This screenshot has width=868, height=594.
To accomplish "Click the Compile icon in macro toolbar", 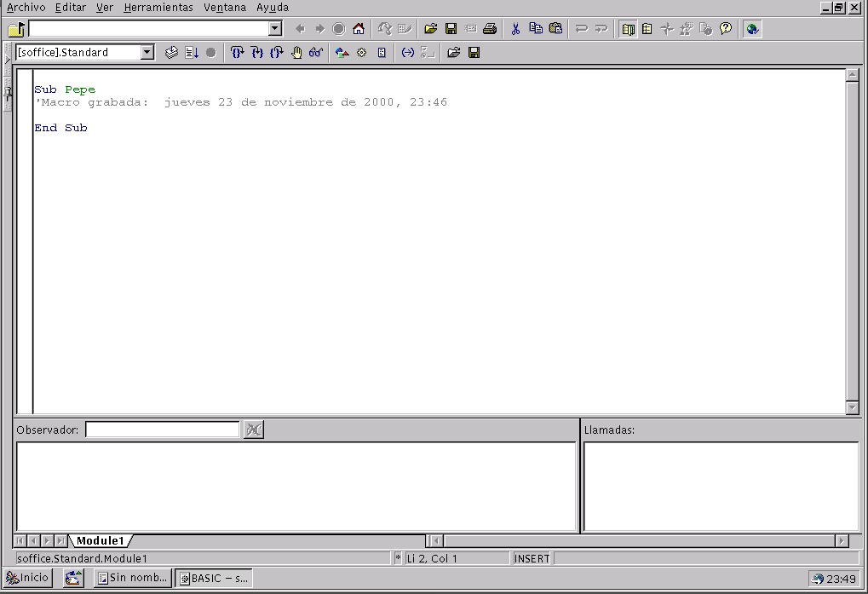I will [171, 53].
